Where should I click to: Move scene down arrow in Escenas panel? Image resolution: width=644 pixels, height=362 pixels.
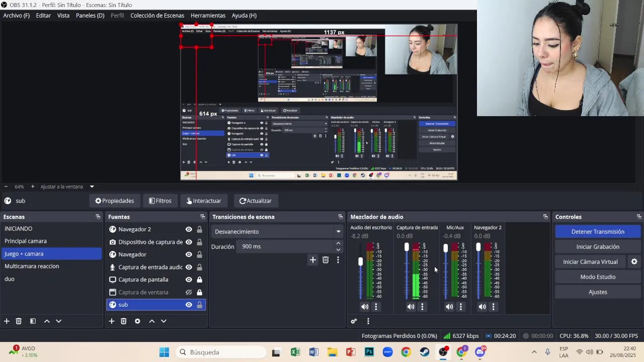(58, 321)
